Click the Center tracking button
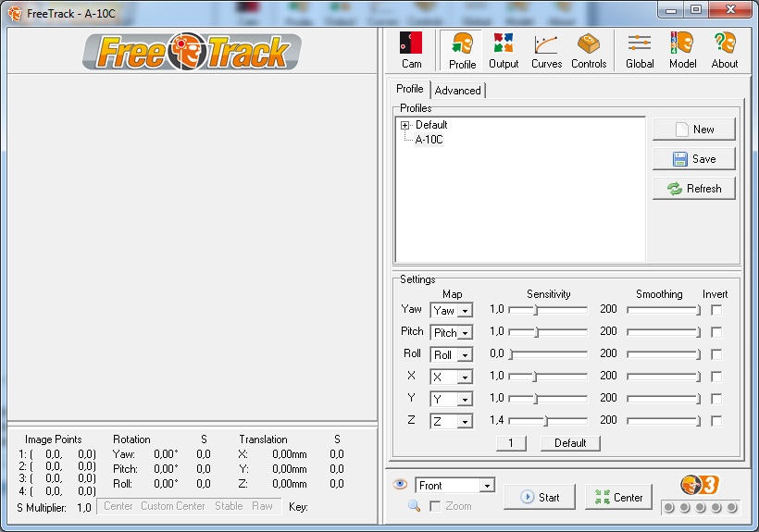This screenshot has width=759, height=532. coord(618,497)
